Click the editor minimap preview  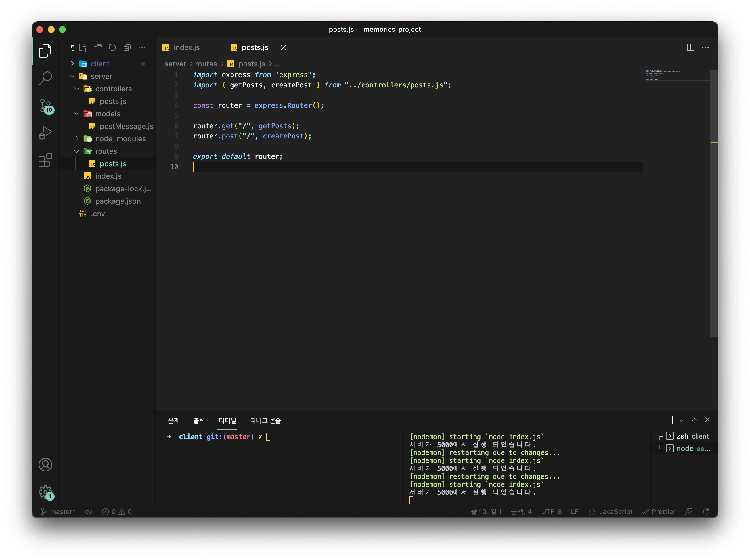click(x=677, y=75)
